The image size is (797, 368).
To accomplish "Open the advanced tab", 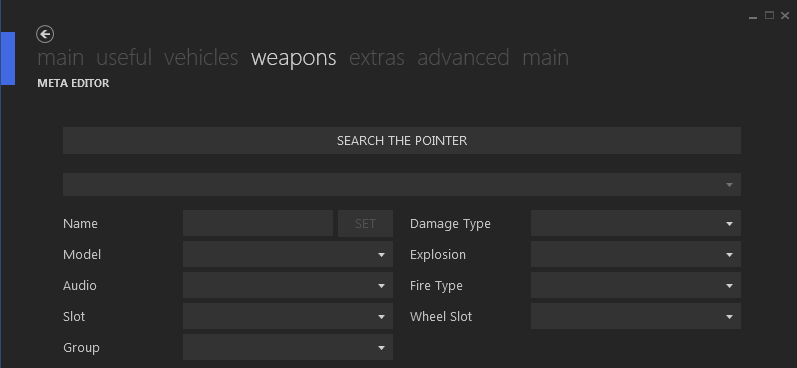I will click(463, 58).
